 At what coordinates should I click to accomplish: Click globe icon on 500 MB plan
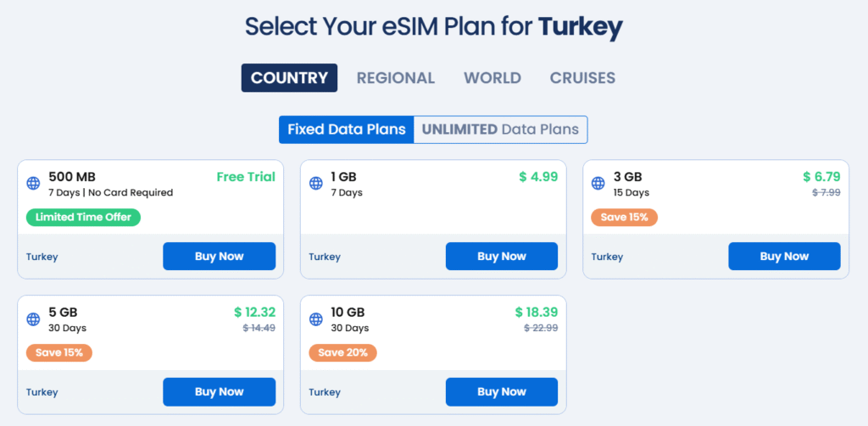33,183
